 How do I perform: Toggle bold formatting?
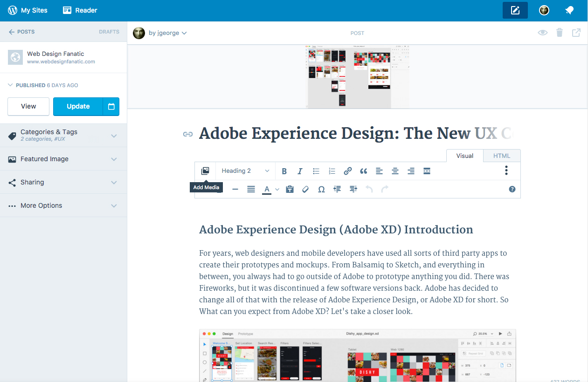[284, 171]
